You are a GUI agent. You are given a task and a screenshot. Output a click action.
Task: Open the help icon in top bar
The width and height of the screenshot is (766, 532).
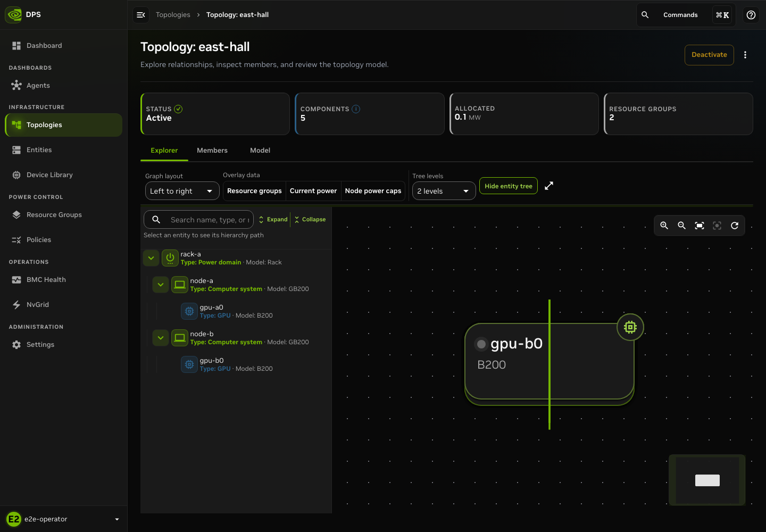tap(751, 15)
